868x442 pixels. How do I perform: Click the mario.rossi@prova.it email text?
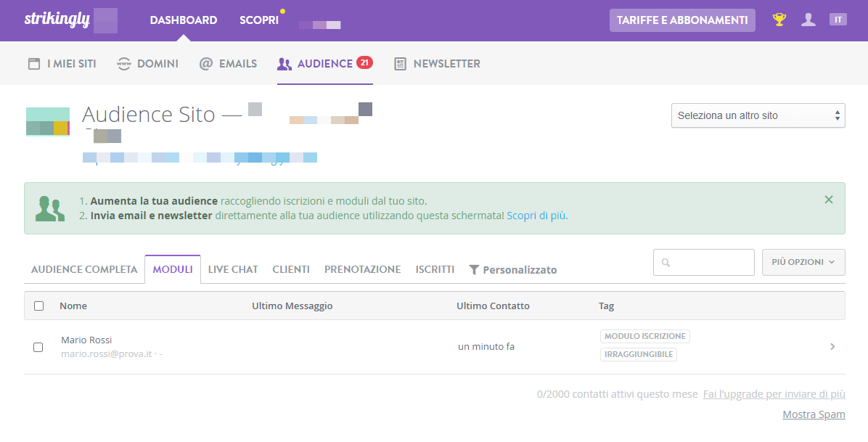(x=106, y=354)
